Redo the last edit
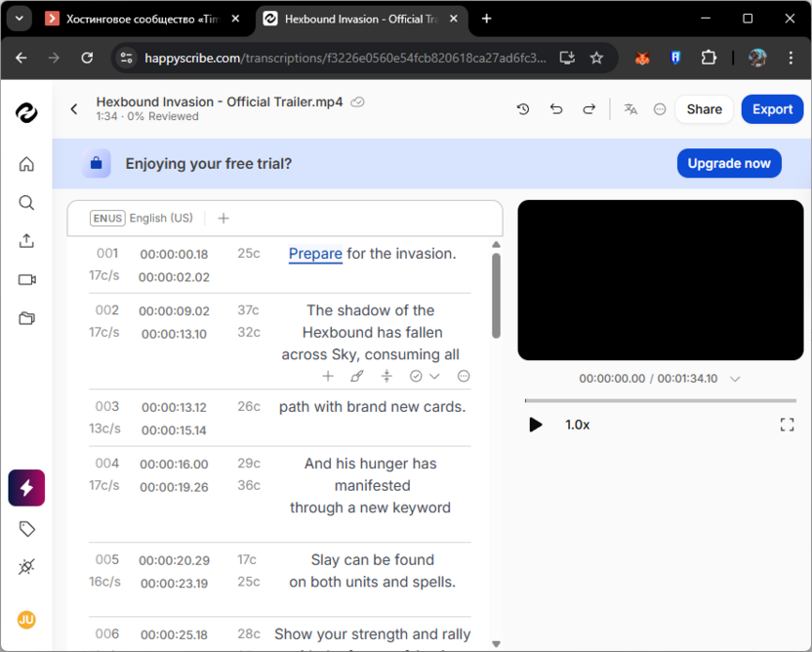Image resolution: width=812 pixels, height=652 pixels. click(589, 108)
